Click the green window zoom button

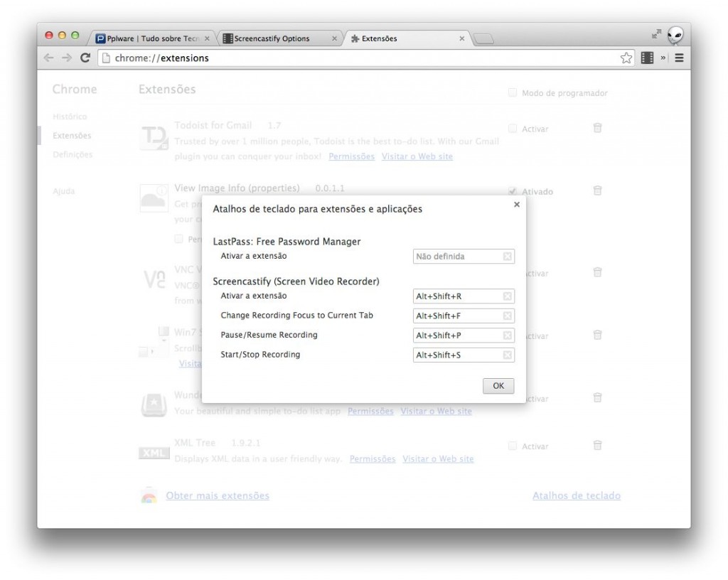(75, 36)
